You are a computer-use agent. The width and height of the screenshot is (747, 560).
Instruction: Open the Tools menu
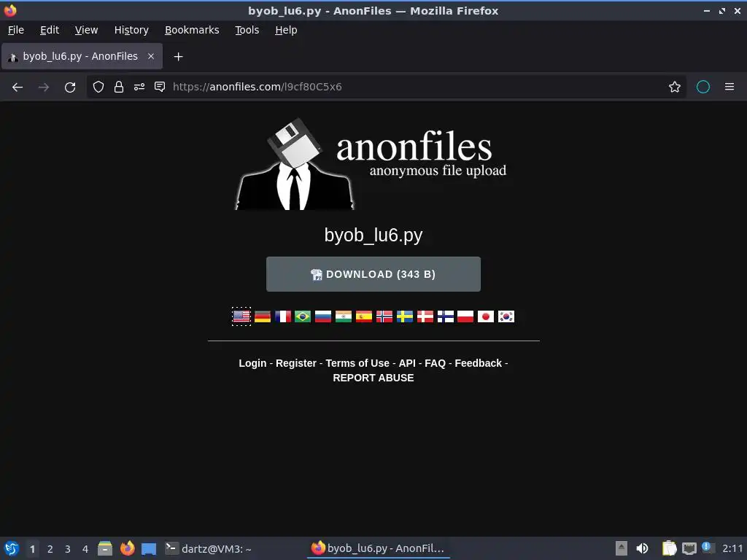(x=247, y=30)
